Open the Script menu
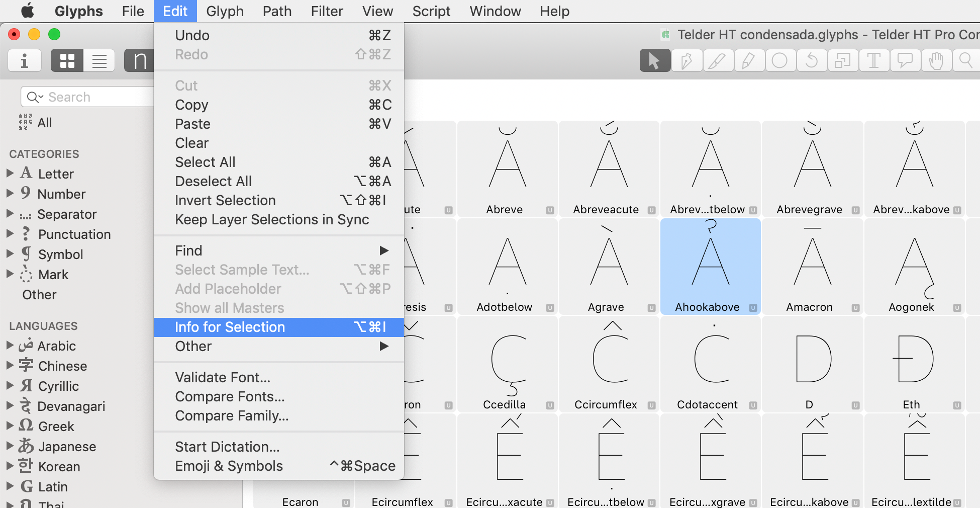This screenshot has width=980, height=508. click(x=431, y=11)
